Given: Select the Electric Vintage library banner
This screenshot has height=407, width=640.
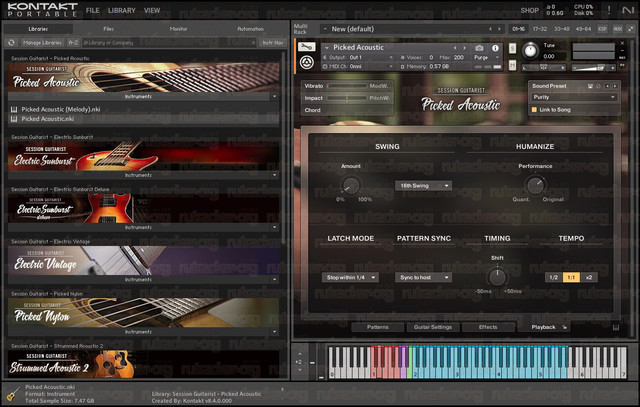Looking at the screenshot, I should click(x=144, y=260).
